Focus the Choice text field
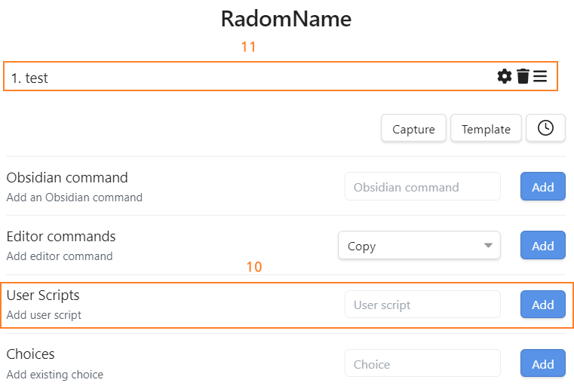Screen dimensions: 574x392 tap(422, 364)
